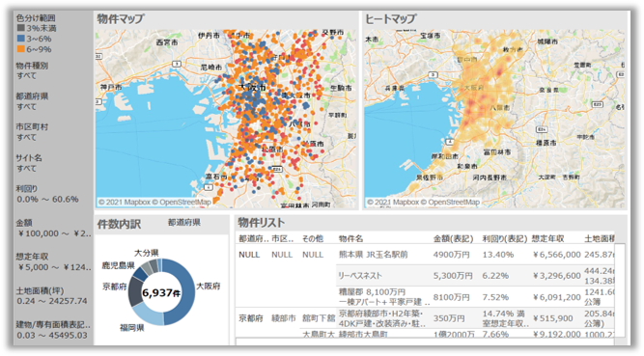Adjust the 利回り range filter value
The image size is (644, 356).
[47, 200]
